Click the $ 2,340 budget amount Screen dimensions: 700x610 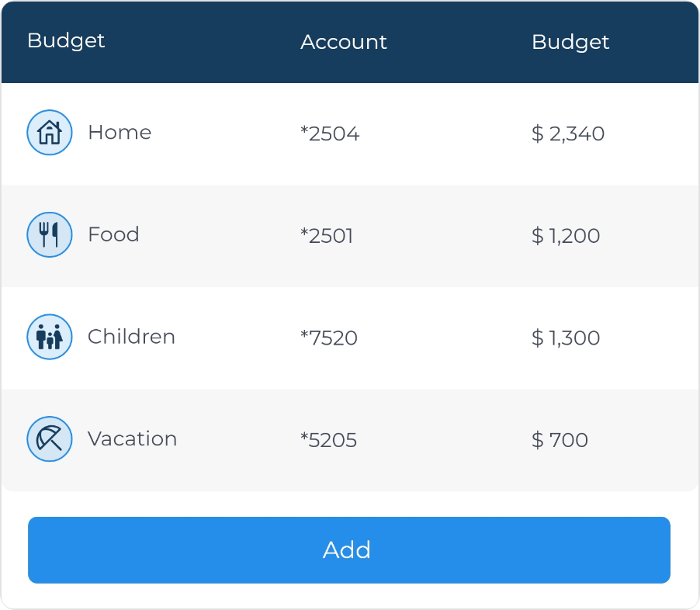click(568, 133)
